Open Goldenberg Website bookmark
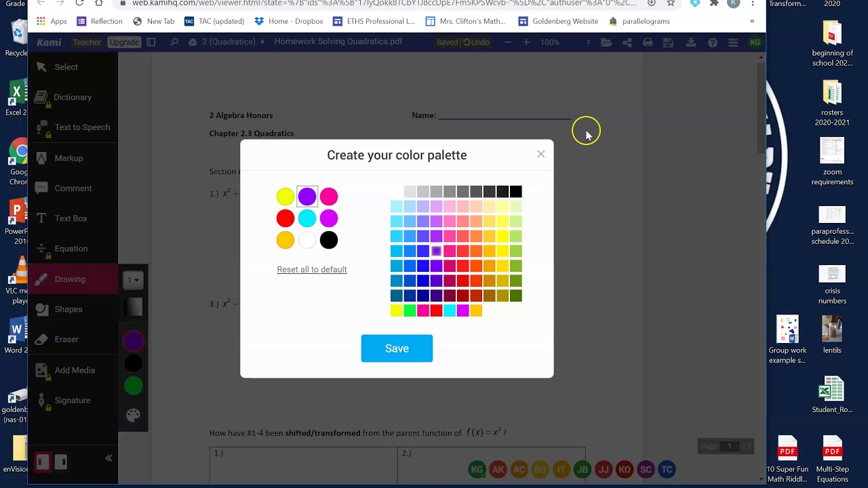This screenshot has width=868, height=488. 558,21
